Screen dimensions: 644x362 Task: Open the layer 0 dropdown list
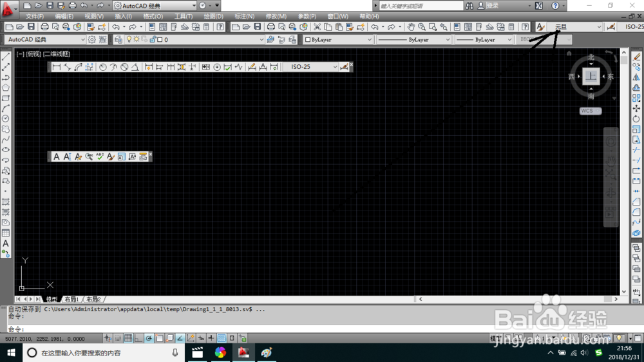point(194,39)
